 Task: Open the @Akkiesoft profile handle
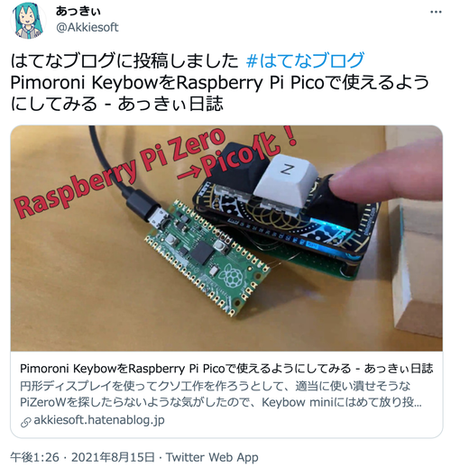tap(87, 28)
